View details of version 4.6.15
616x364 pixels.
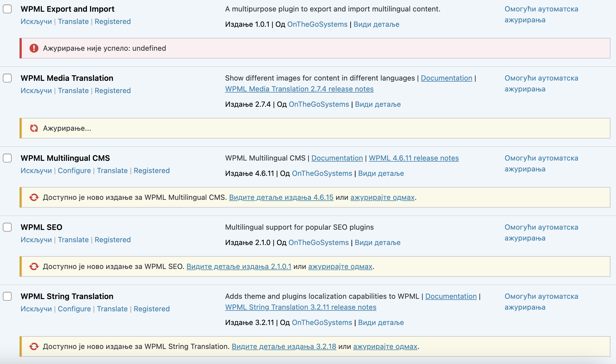coord(281,197)
